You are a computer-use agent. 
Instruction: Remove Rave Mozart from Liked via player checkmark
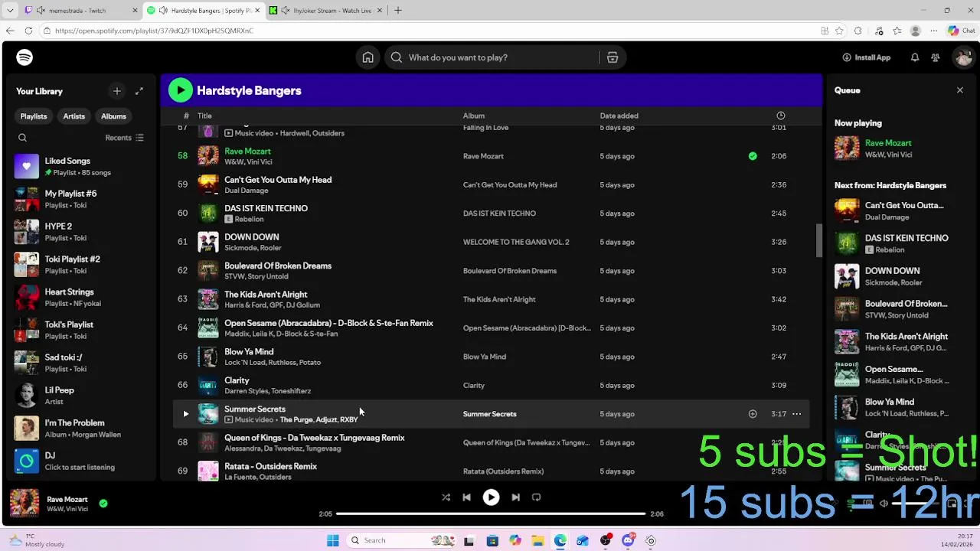103,504
